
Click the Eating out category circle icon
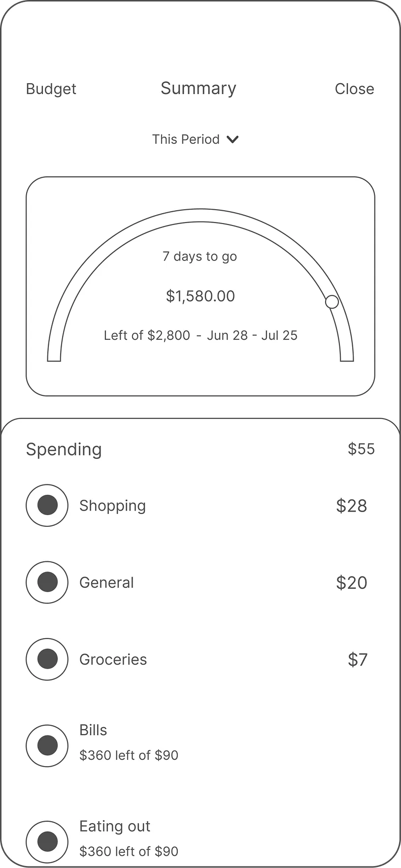click(x=47, y=841)
